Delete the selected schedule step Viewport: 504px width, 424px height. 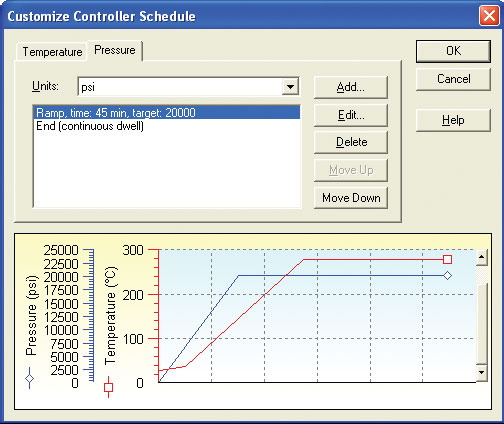tap(351, 142)
